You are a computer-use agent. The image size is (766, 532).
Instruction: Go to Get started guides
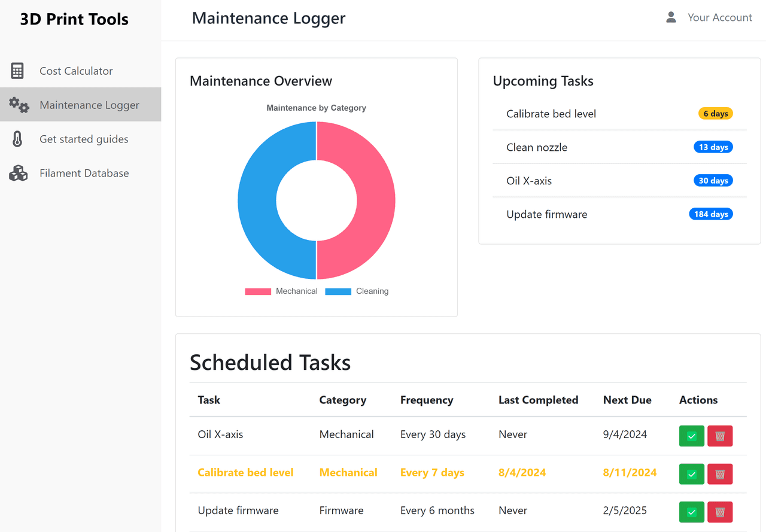pos(84,139)
